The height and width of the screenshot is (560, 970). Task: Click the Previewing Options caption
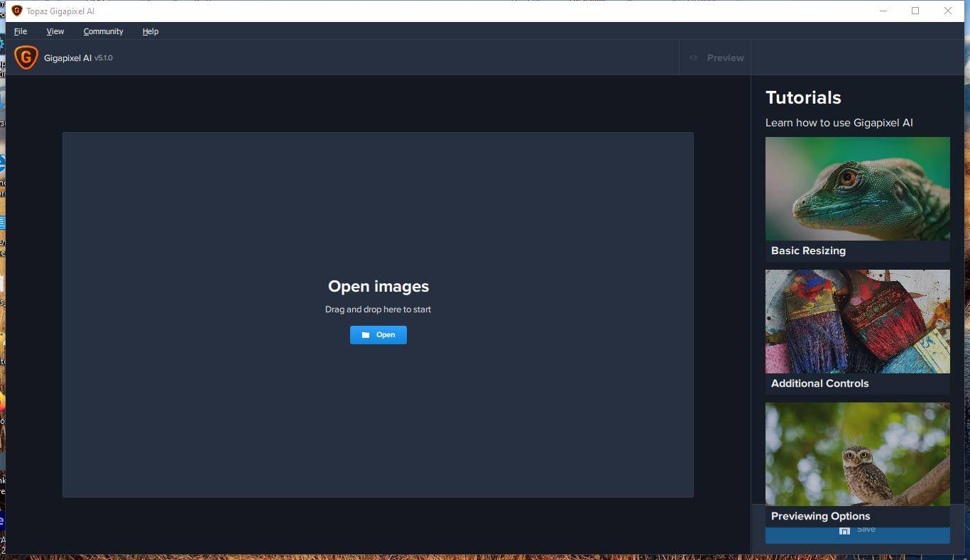tap(820, 516)
